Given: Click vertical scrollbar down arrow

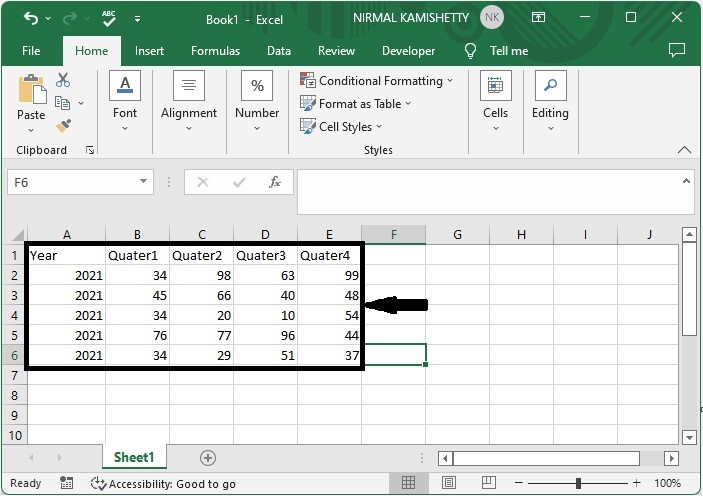Looking at the screenshot, I should (x=689, y=437).
